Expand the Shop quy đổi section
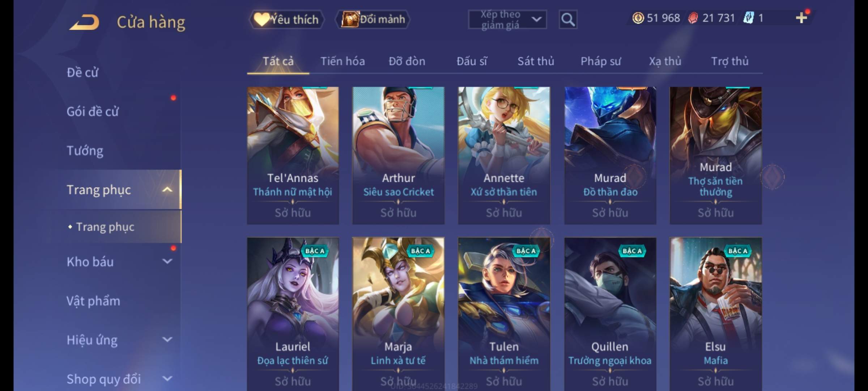 click(x=167, y=379)
